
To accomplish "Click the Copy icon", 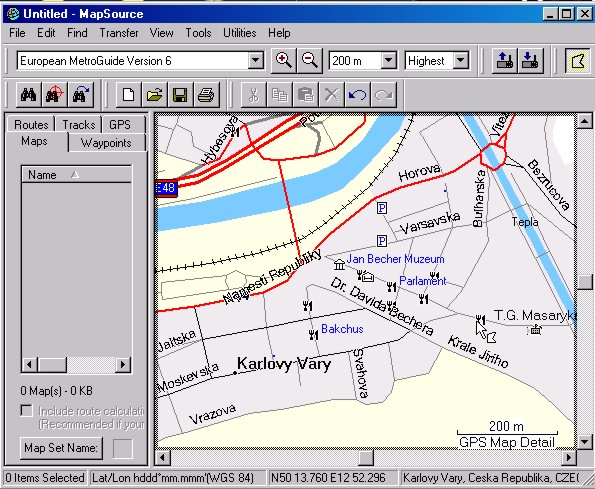I will [280, 94].
